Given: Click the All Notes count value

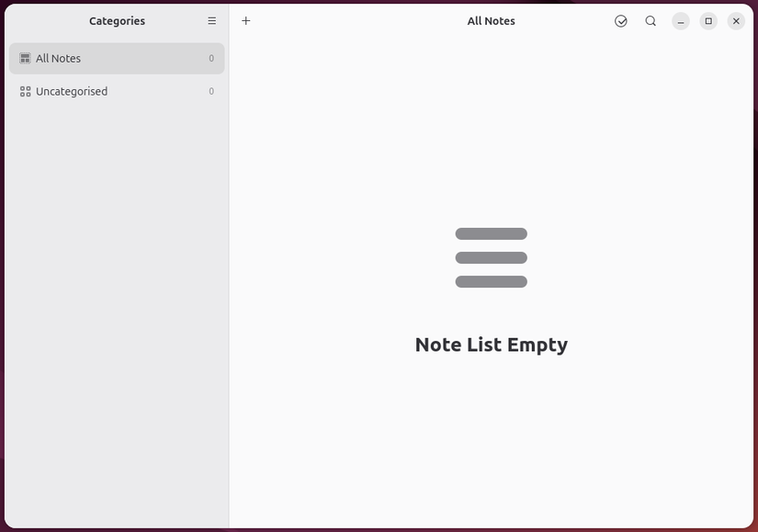Looking at the screenshot, I should click(211, 59).
